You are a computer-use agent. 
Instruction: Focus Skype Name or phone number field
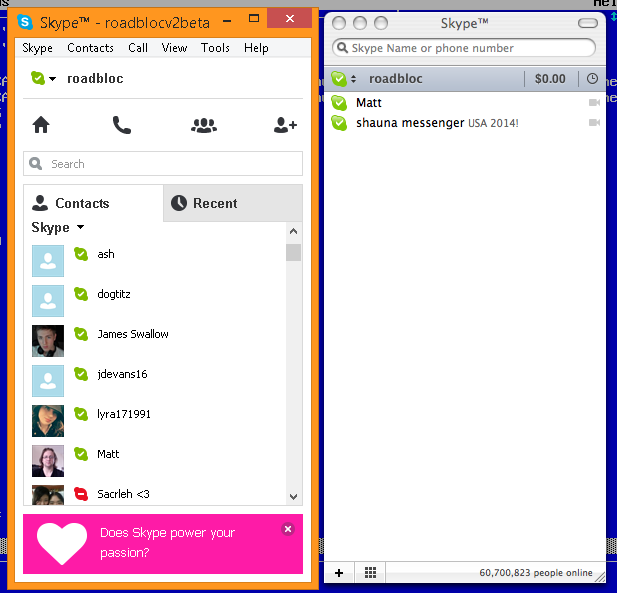click(464, 48)
